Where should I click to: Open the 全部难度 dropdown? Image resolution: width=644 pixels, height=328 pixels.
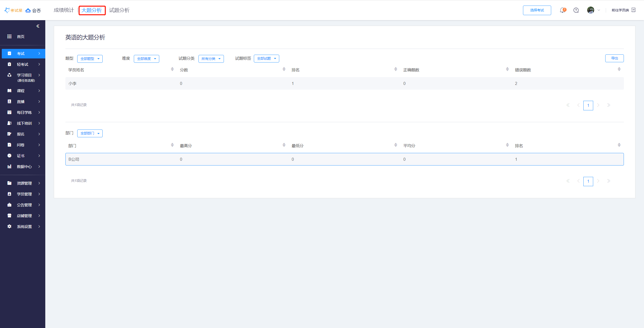146,59
